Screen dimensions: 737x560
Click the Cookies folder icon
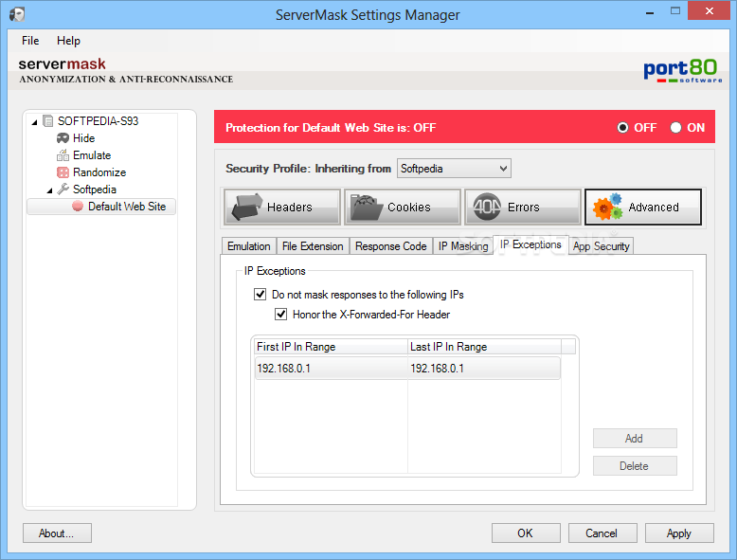(x=368, y=208)
